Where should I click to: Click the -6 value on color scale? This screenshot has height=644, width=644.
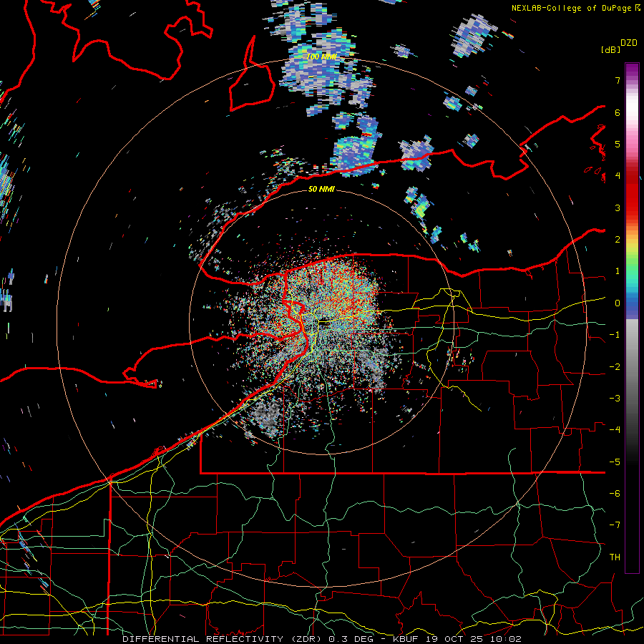tap(615, 494)
